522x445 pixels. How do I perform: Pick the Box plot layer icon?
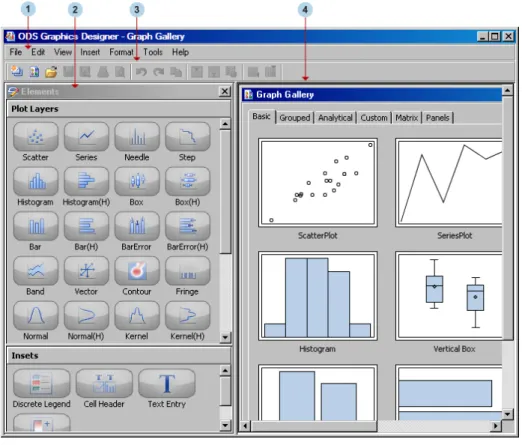(137, 181)
